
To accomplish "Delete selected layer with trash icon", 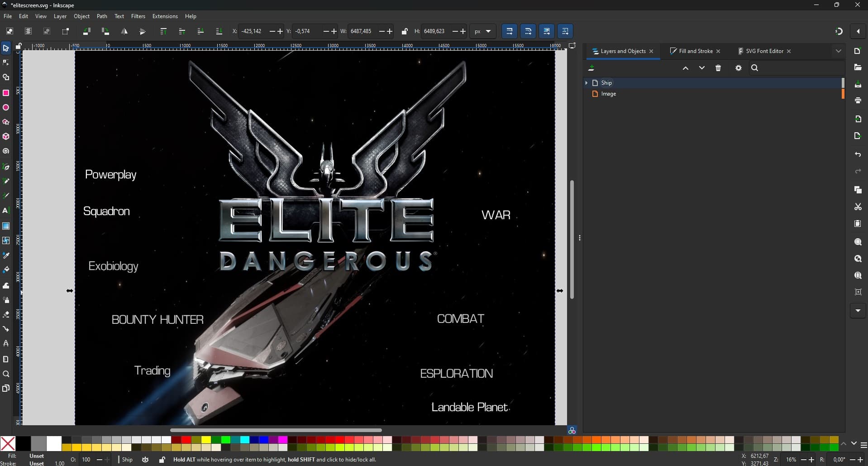I will (x=718, y=68).
